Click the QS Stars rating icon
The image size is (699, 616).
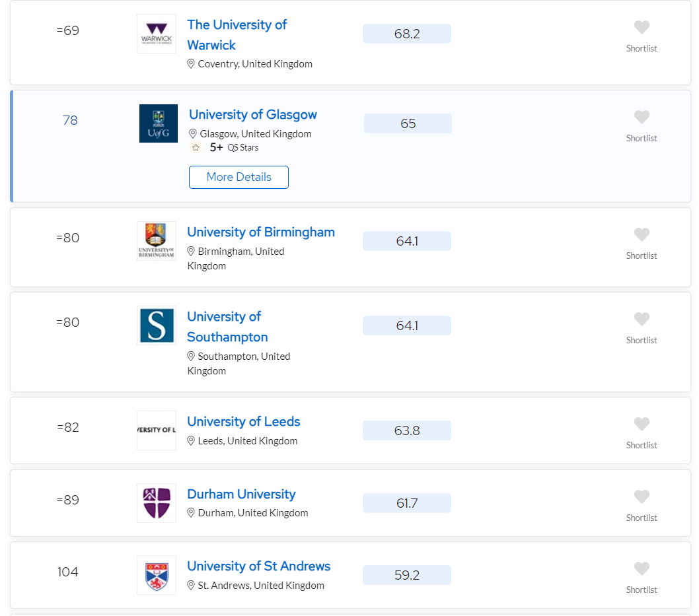(x=196, y=148)
